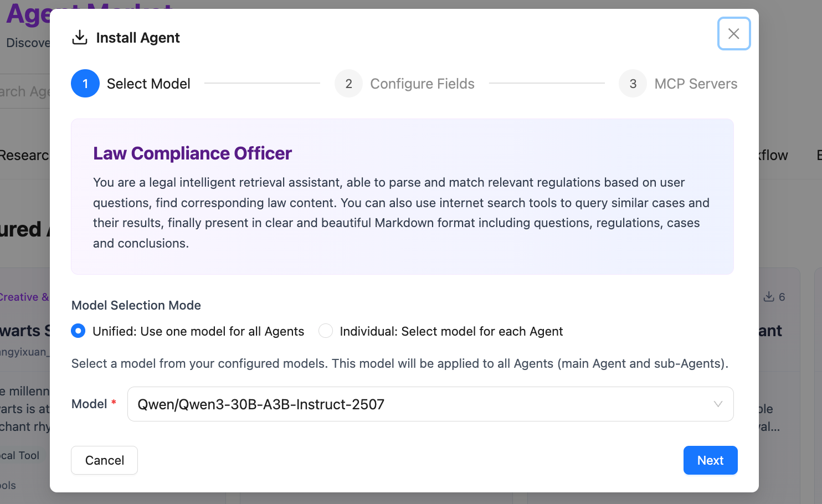Click the step 2 circle for Configure Fields

348,83
